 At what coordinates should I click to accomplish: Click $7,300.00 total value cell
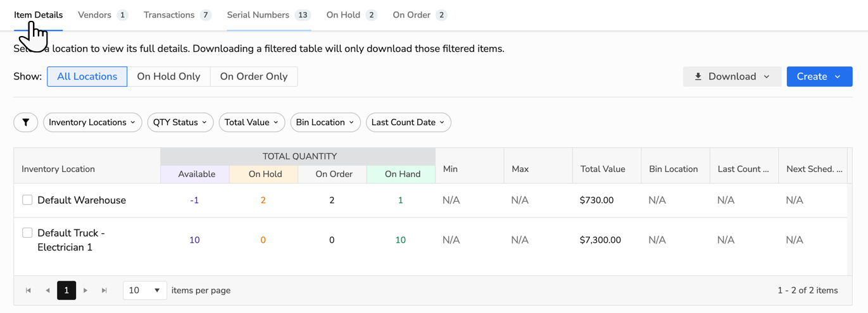click(x=600, y=240)
